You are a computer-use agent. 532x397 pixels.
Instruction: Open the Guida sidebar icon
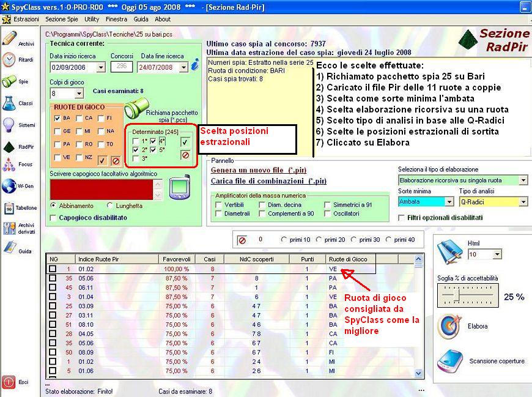9,248
